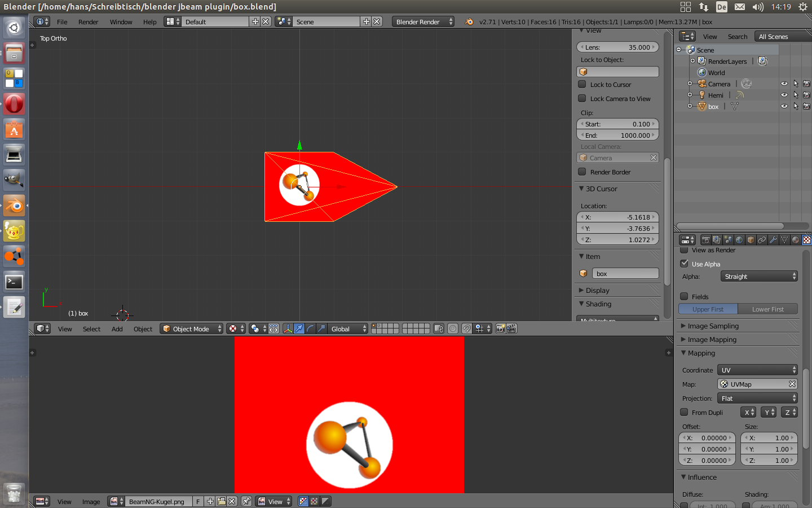Click the OpenGL render image camera icon
812x508 pixels.
coord(500,329)
